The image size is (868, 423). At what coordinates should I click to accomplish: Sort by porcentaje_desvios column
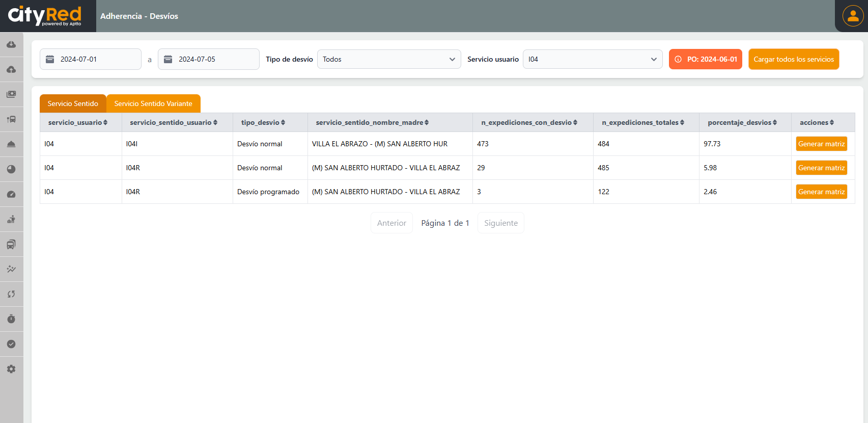(742, 122)
